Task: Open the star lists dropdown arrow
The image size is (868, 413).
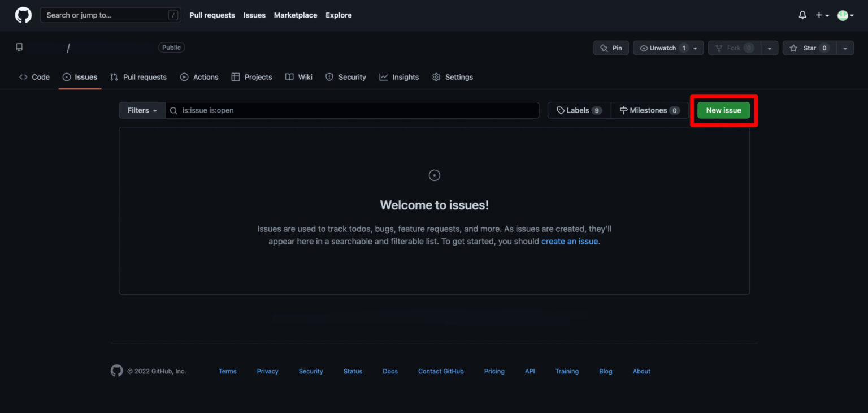Action: 845,48
